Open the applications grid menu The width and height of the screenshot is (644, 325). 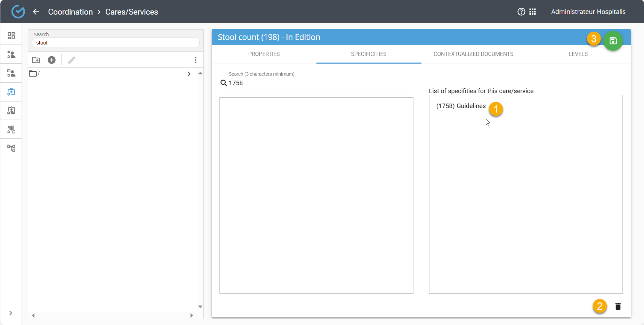coord(532,12)
